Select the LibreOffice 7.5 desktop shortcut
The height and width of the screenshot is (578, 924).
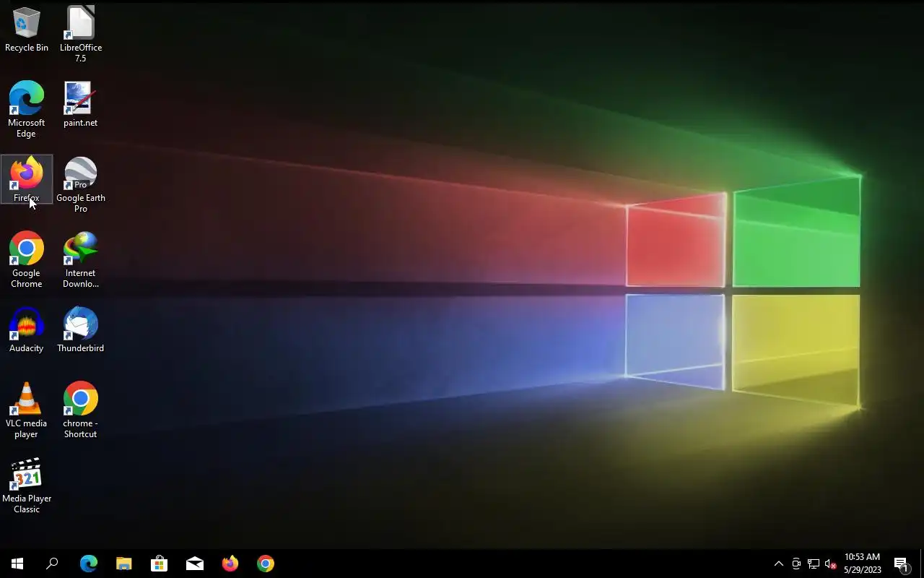[80, 34]
